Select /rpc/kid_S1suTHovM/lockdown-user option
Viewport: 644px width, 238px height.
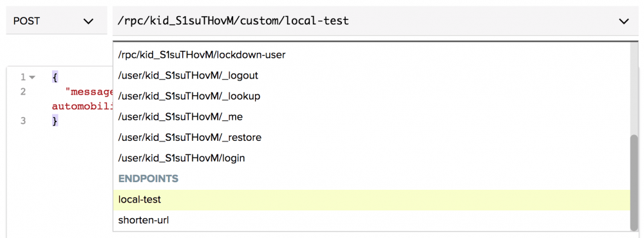click(x=372, y=55)
